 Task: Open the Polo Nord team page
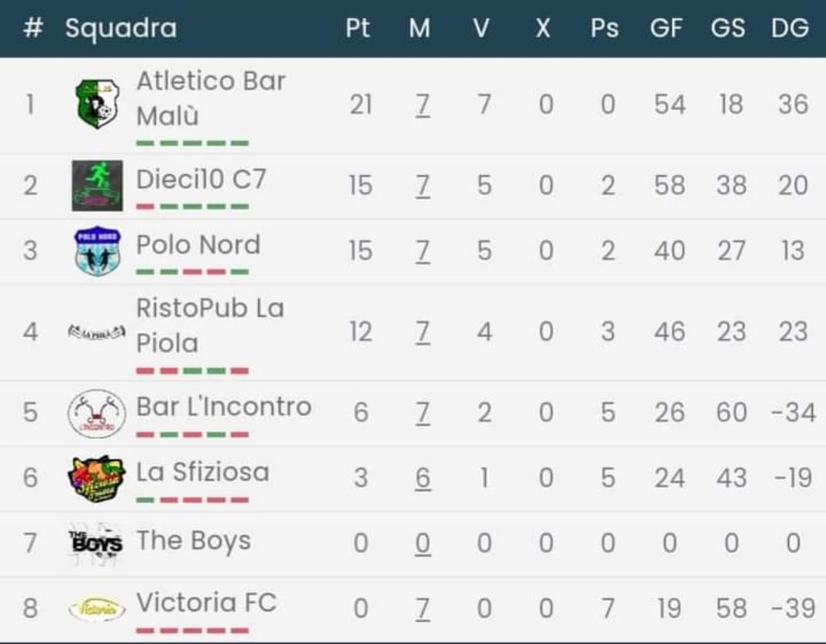[x=198, y=245]
